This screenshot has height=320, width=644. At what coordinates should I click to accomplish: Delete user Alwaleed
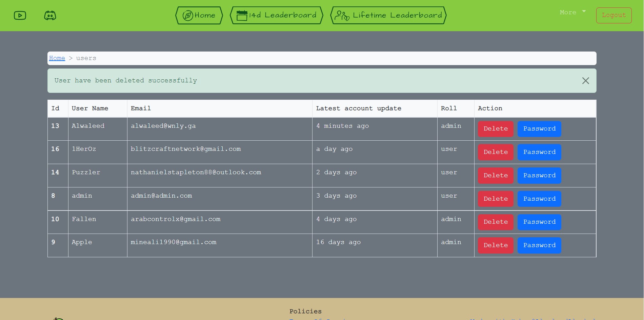pyautogui.click(x=496, y=129)
